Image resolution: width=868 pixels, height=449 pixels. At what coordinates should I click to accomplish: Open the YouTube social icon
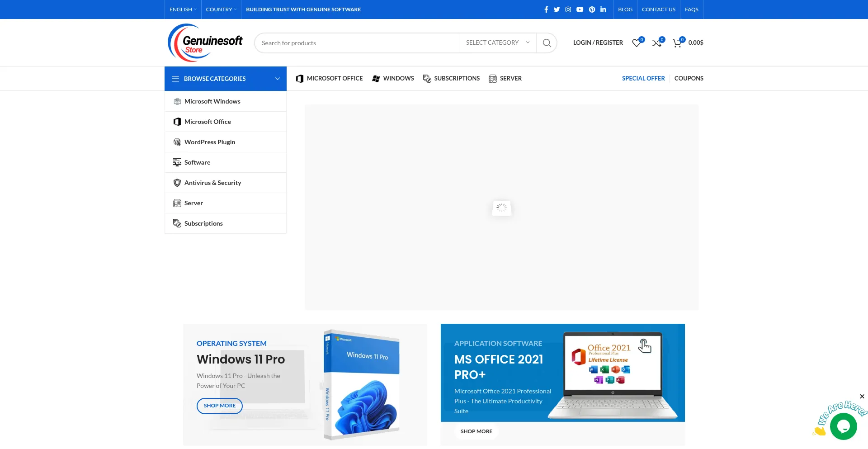pyautogui.click(x=580, y=9)
